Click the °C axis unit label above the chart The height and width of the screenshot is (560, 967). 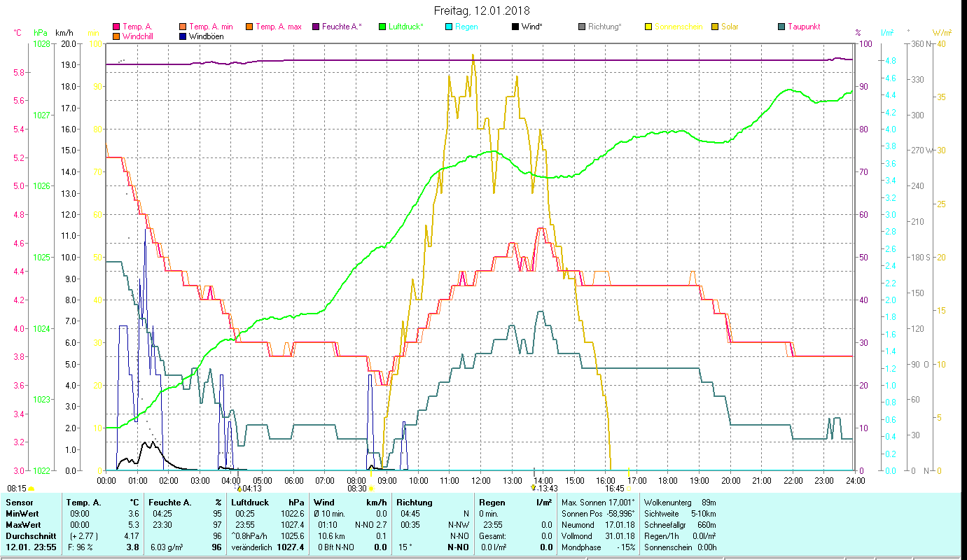(x=18, y=32)
